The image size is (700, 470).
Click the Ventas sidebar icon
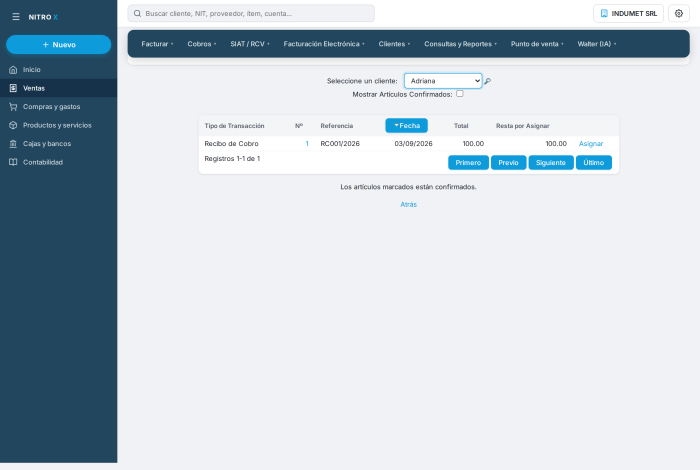coord(13,88)
